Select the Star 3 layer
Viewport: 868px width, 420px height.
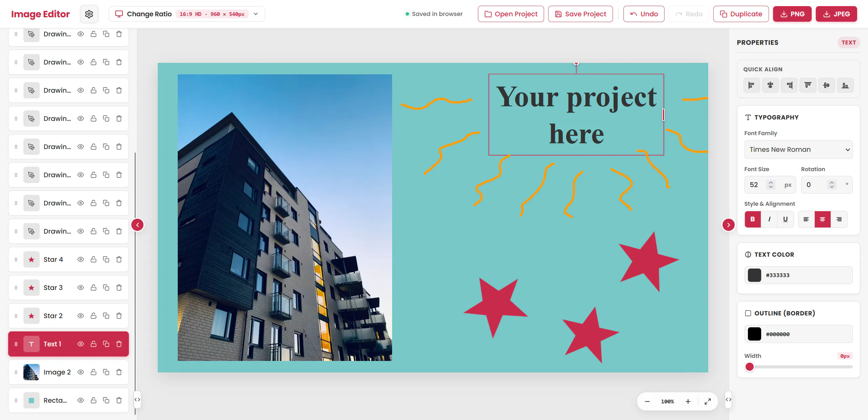point(69,288)
